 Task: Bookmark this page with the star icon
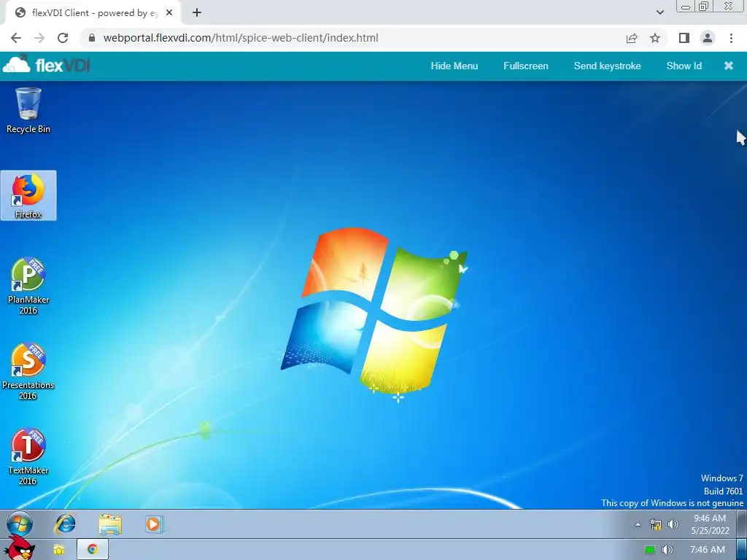click(655, 38)
